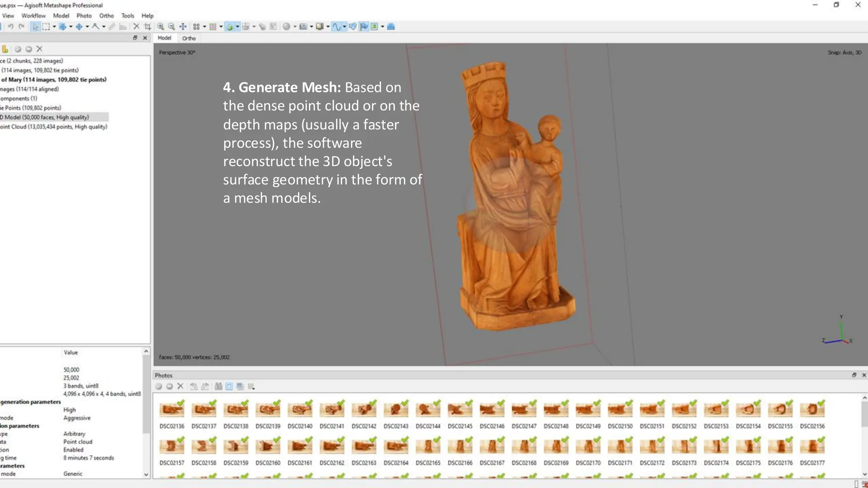The image size is (868, 488).
Task: Toggle the Show Markers flag button
Action: tap(364, 27)
